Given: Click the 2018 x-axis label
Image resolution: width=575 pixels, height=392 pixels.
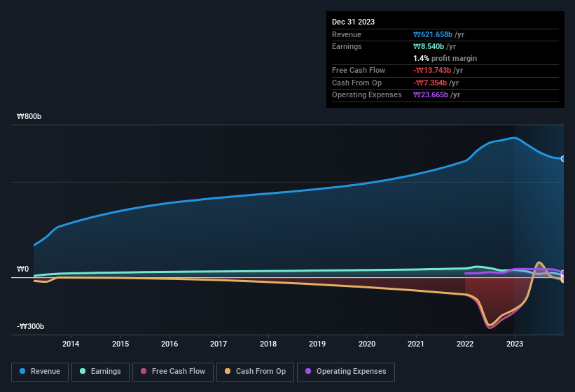Looking at the screenshot, I should pyautogui.click(x=268, y=344).
